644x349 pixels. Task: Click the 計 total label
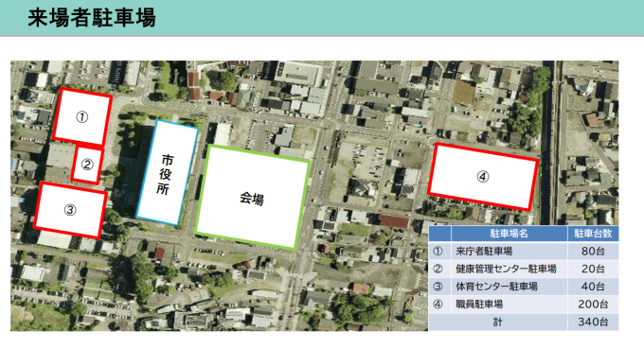(498, 322)
